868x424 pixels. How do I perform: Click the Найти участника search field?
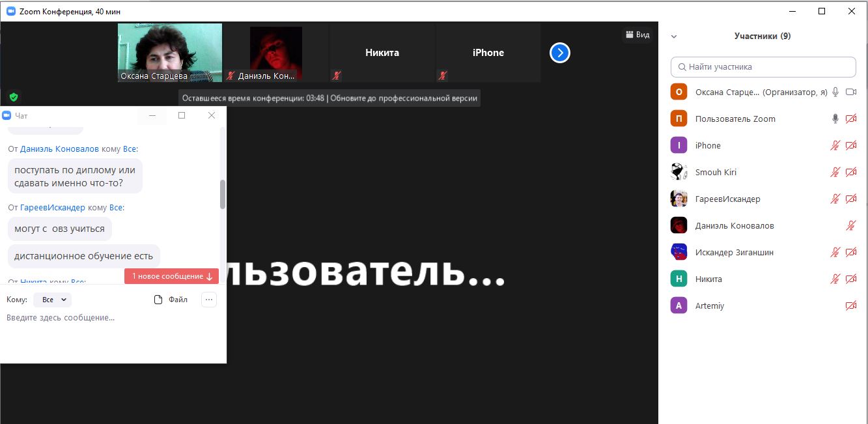point(763,67)
